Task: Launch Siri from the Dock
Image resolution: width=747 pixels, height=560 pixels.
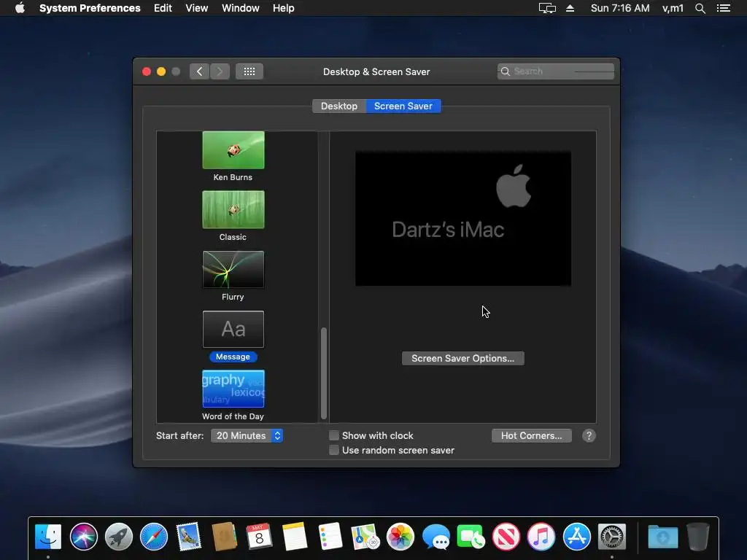Action: (x=83, y=537)
